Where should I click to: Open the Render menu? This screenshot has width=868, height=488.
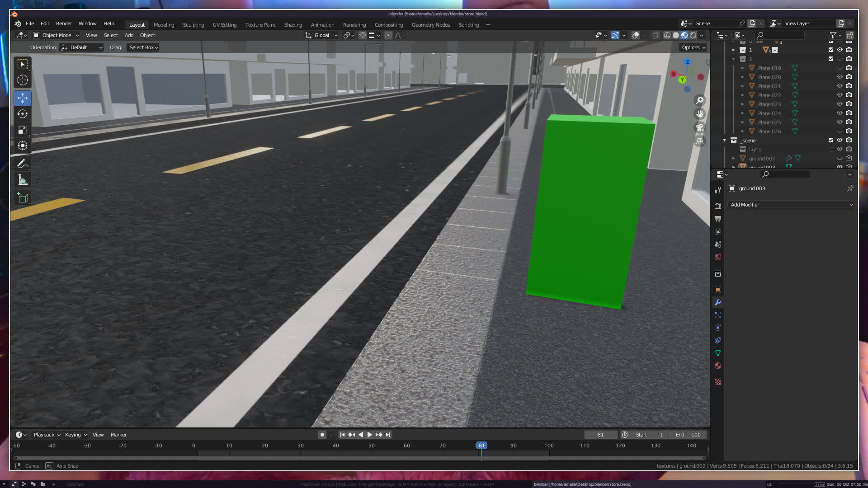point(64,23)
